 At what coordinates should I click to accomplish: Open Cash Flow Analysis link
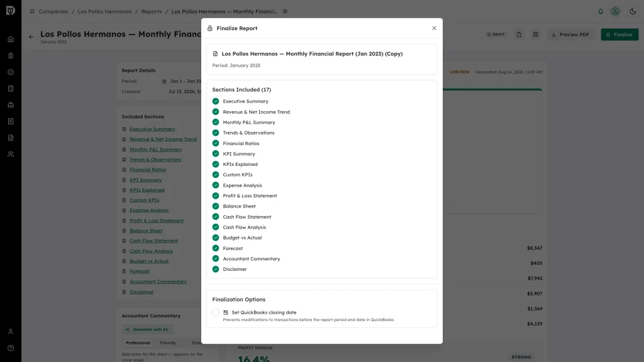tap(151, 251)
